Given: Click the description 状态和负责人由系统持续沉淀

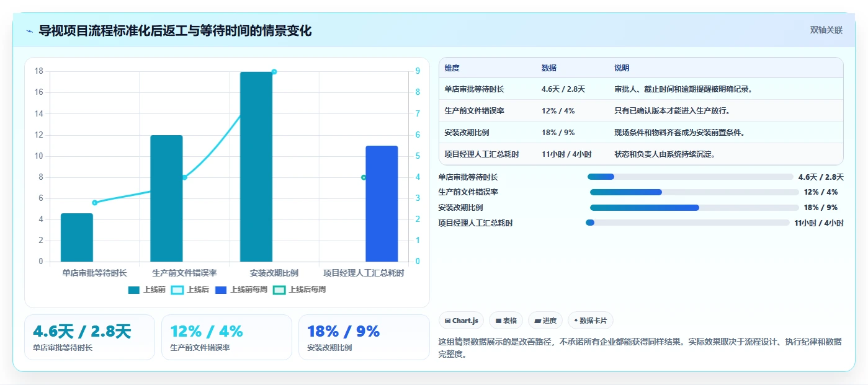Looking at the screenshot, I should 664,154.
